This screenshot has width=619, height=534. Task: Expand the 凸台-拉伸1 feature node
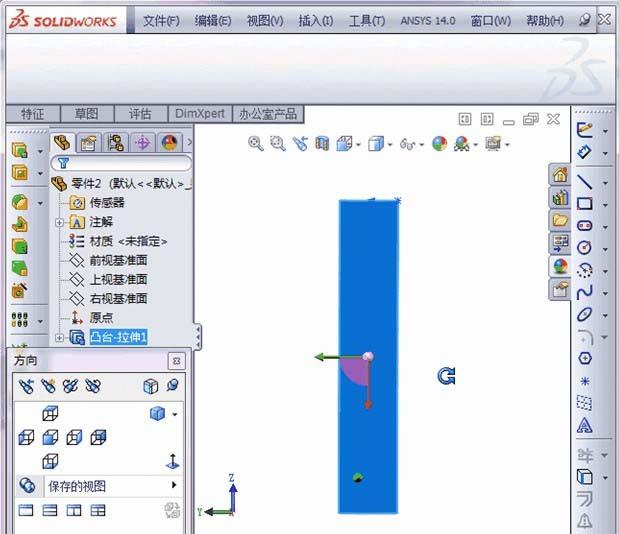point(59,338)
